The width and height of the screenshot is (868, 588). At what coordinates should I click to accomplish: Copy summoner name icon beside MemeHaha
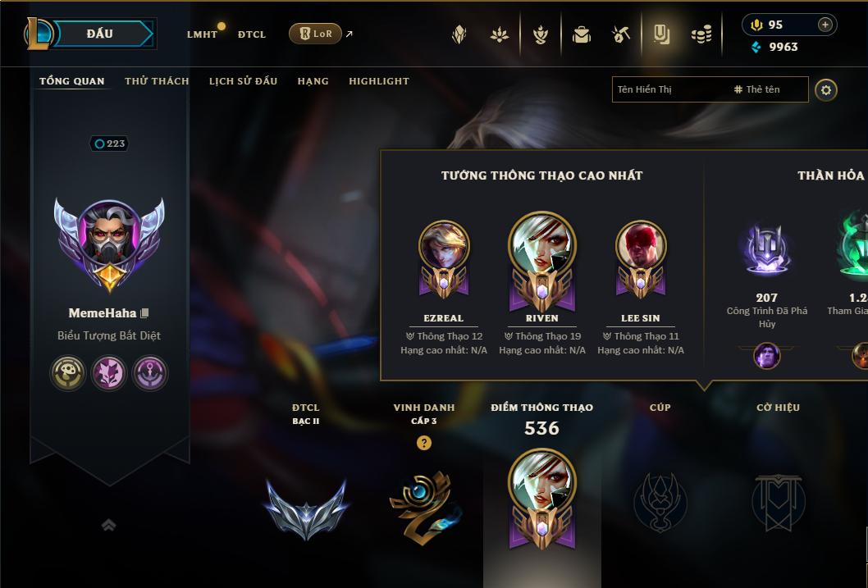tap(144, 313)
